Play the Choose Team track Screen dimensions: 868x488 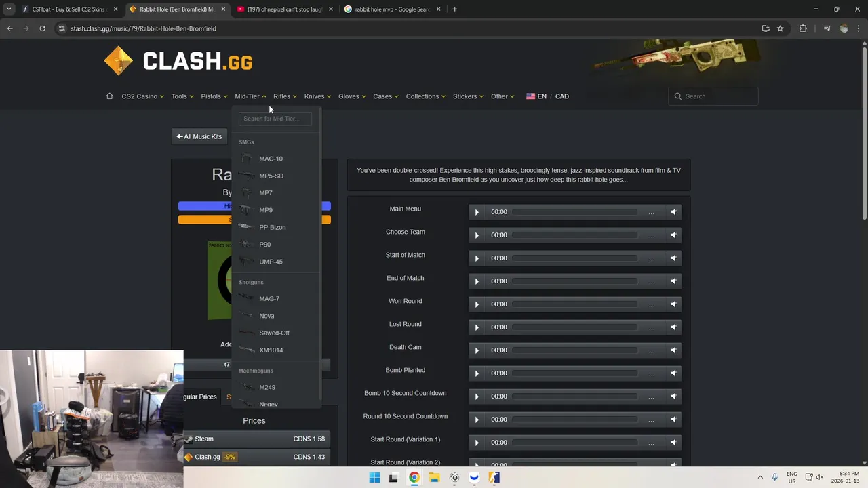point(477,235)
